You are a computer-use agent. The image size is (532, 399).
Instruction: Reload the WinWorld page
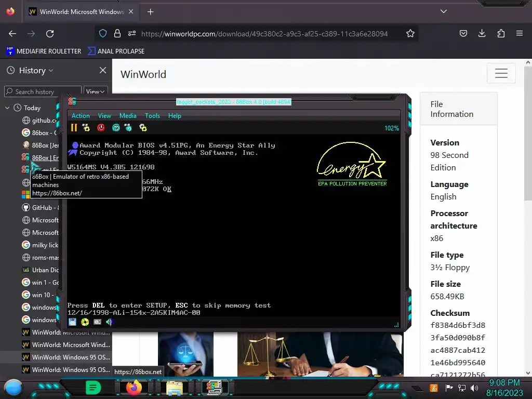click(x=50, y=34)
